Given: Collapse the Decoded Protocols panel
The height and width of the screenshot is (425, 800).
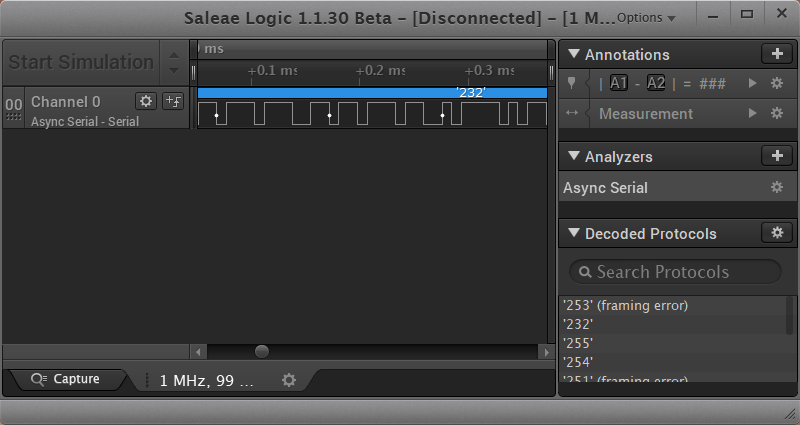Looking at the screenshot, I should click(x=574, y=233).
